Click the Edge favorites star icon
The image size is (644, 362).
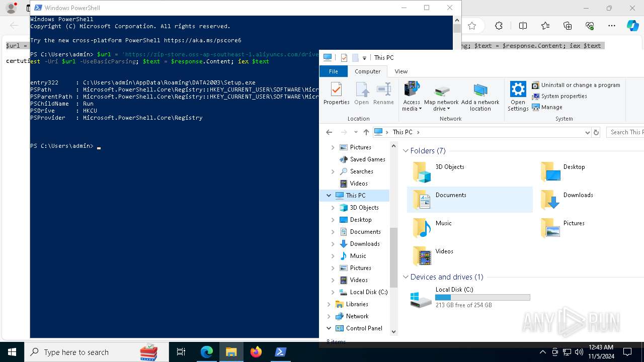[471, 26]
